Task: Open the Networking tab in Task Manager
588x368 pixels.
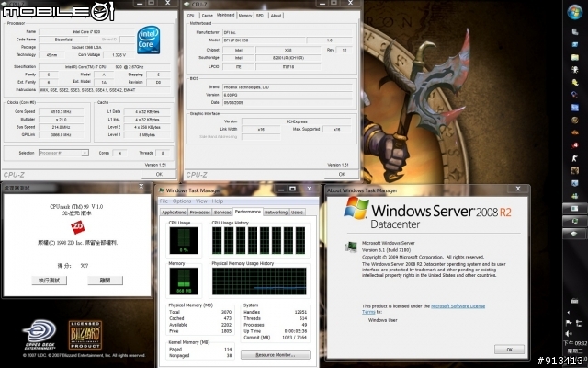Action: (x=276, y=212)
